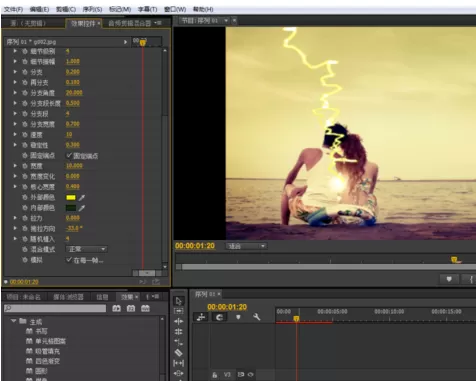This screenshot has height=381, width=476.
Task: Switch to the 音频剪辑混合器 tab
Action: point(130,23)
